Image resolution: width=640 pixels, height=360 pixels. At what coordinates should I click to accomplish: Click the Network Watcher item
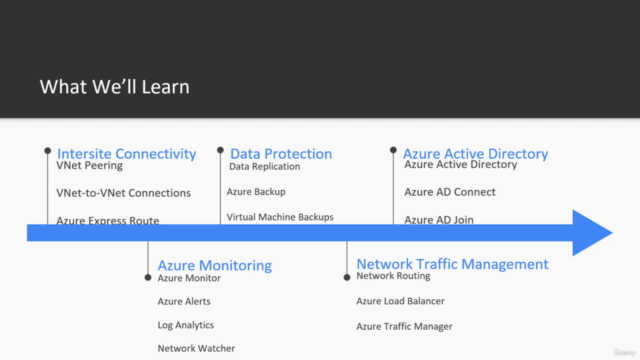pos(196,348)
